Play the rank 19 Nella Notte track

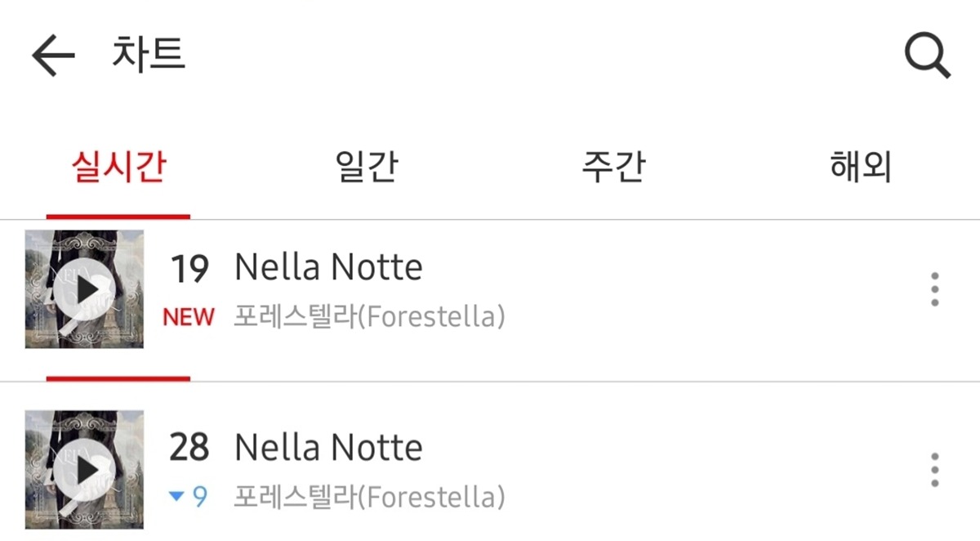point(85,289)
